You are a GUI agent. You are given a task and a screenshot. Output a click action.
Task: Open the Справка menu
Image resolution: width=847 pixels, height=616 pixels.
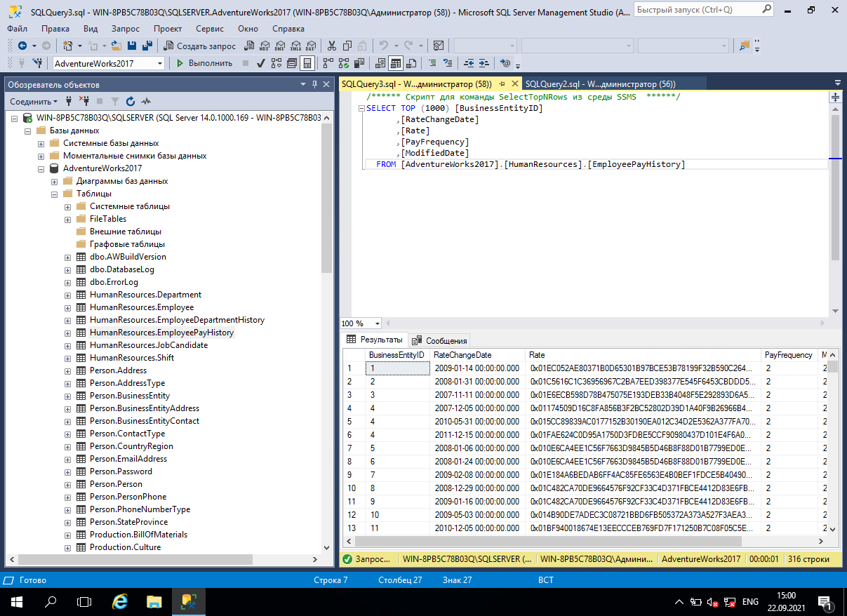[288, 29]
